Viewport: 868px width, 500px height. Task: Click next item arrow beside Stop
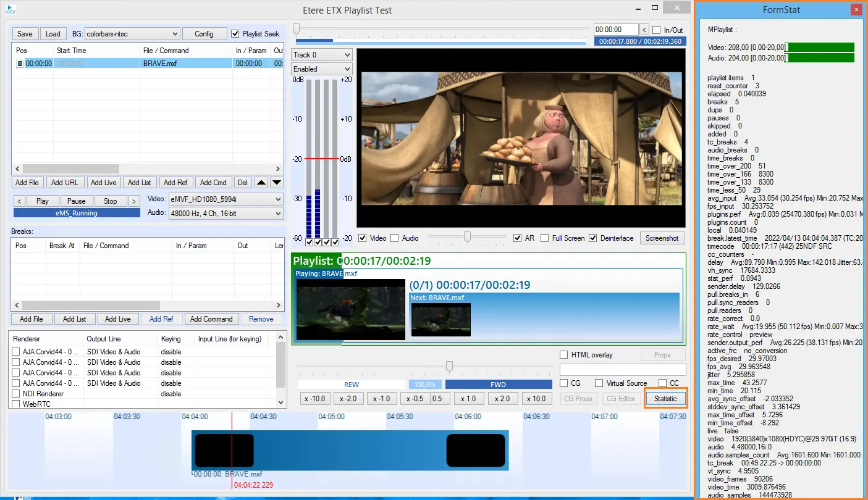[x=133, y=201]
